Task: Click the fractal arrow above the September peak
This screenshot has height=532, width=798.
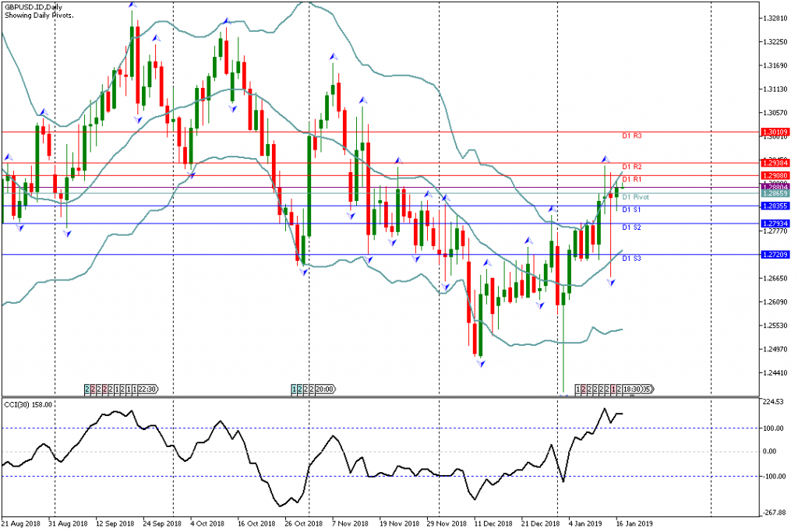Action: [131, 5]
